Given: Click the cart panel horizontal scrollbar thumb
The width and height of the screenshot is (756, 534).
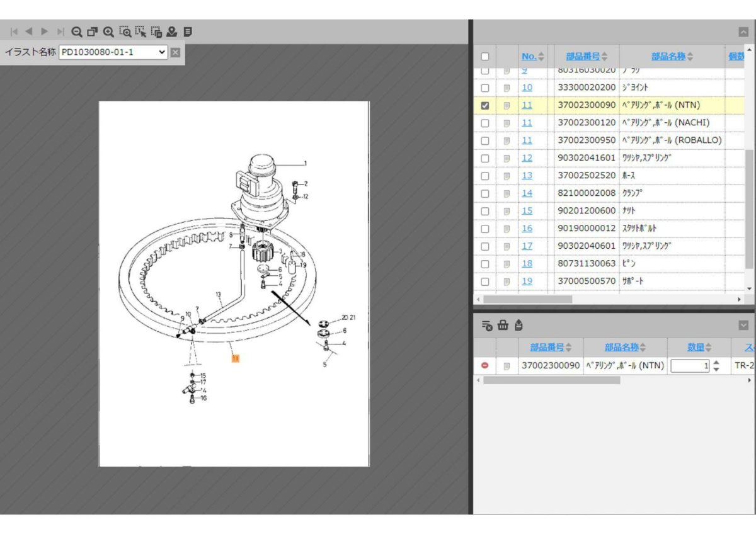Looking at the screenshot, I should click(x=551, y=380).
